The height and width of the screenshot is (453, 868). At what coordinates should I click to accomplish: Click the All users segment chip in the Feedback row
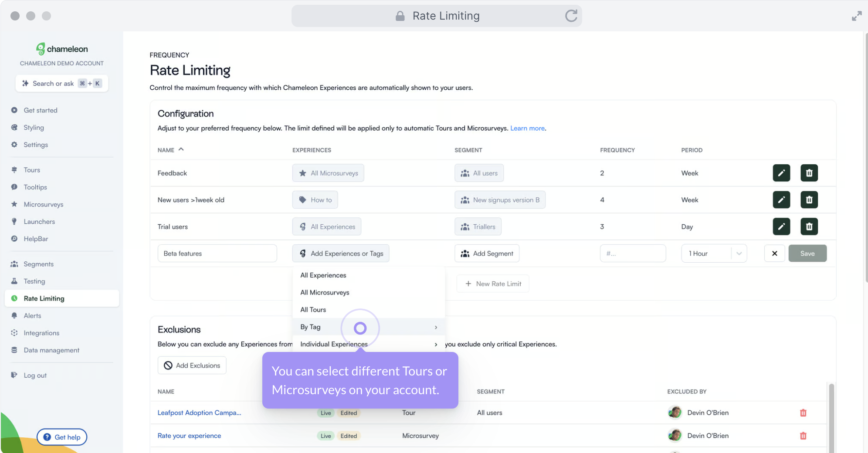pyautogui.click(x=479, y=173)
